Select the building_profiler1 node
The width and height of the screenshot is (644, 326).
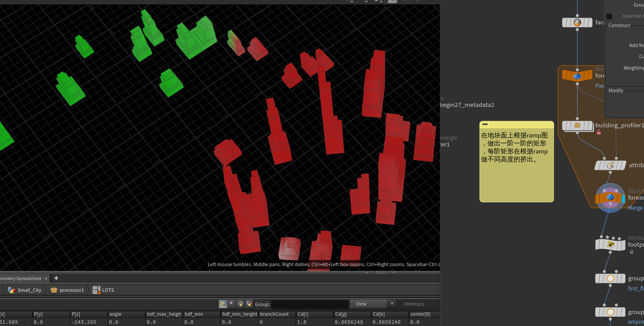[577, 126]
